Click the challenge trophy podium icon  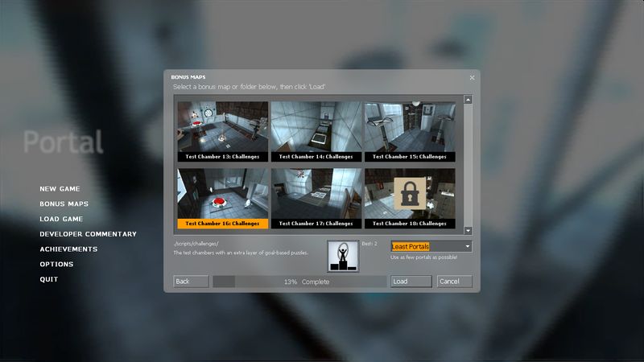click(344, 256)
